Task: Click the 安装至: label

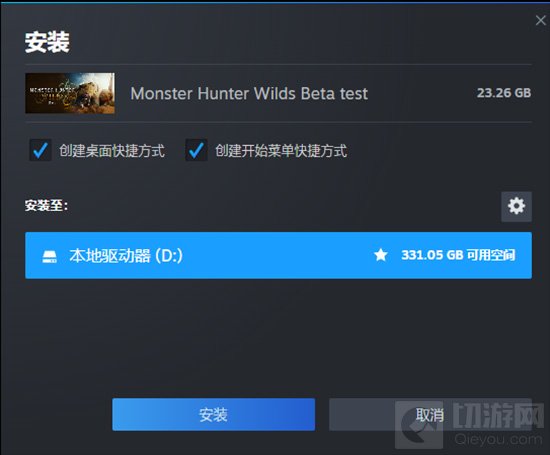Action: click(46, 206)
